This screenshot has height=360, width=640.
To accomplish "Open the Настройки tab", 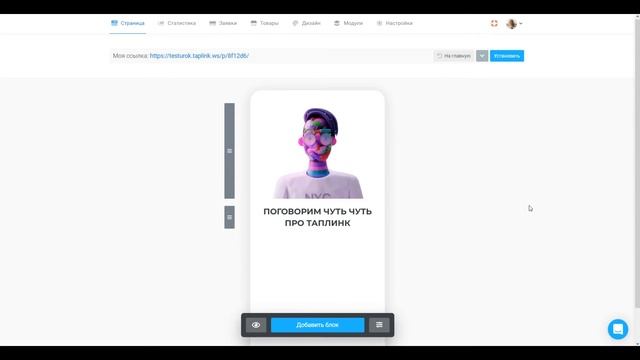I will 394,23.
